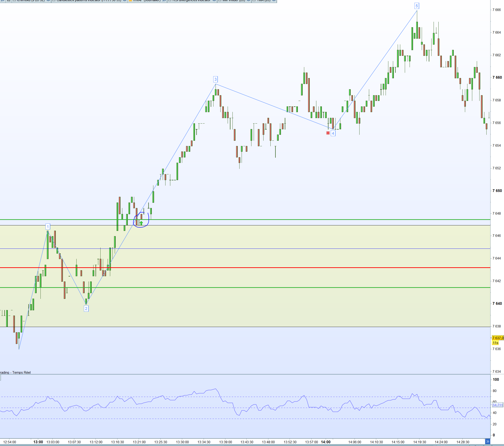The width and height of the screenshot is (504, 446).
Task: Click the eye icon beside MM Wilder (20)
Action: 248,1
